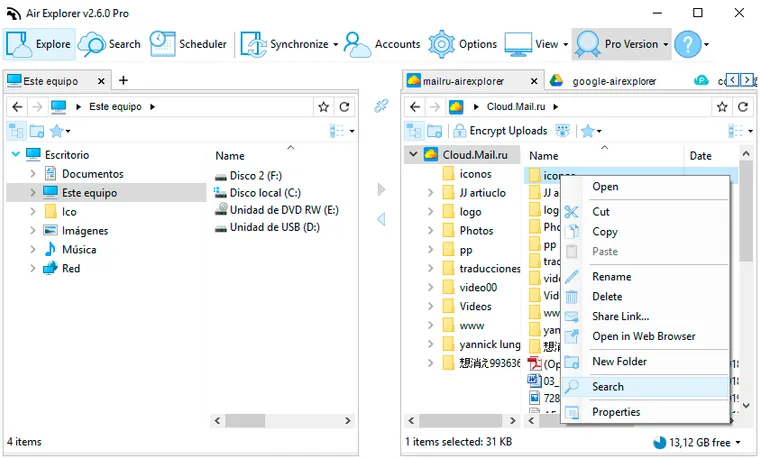Expand the Imágenes tree node

pyautogui.click(x=32, y=230)
